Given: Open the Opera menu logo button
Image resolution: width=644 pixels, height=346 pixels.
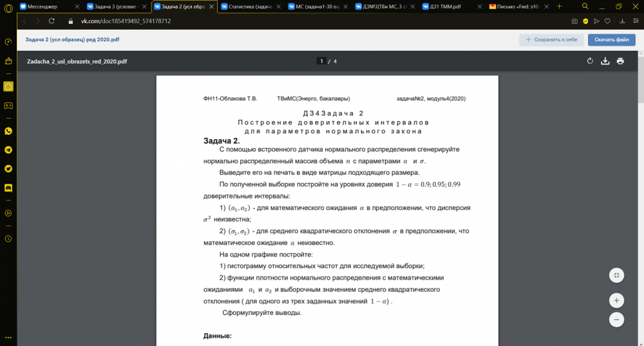Looking at the screenshot, I should [x=8, y=8].
